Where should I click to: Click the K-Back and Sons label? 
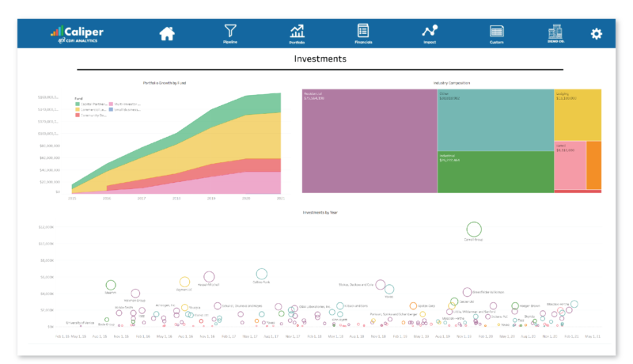(x=356, y=306)
